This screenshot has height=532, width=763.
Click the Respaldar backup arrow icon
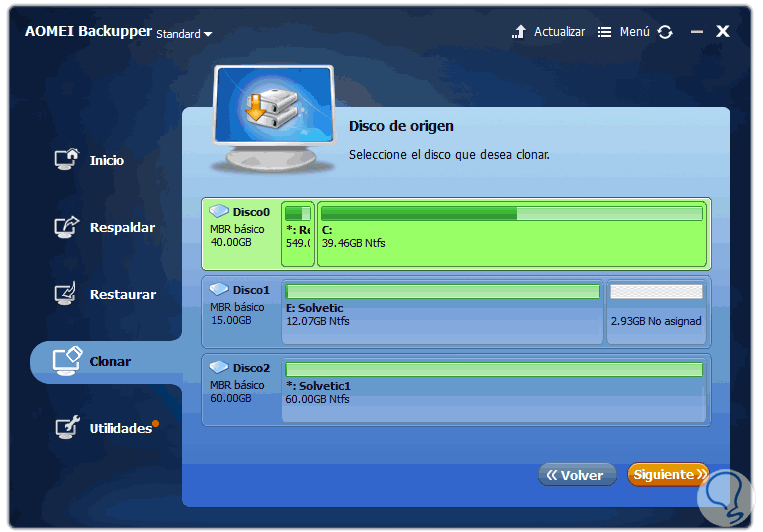click(66, 226)
